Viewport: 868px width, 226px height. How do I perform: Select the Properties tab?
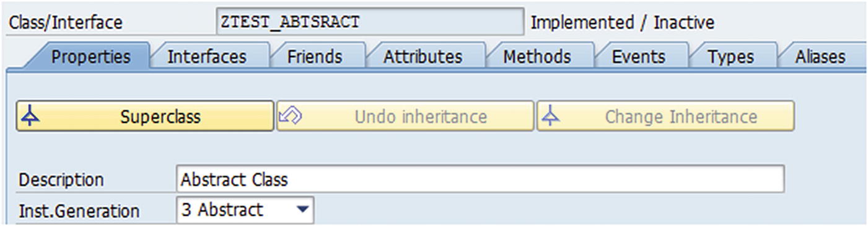pos(90,56)
